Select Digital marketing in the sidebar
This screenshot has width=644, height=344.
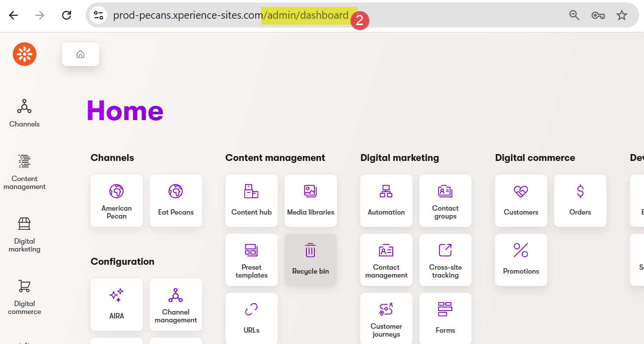pyautogui.click(x=25, y=234)
